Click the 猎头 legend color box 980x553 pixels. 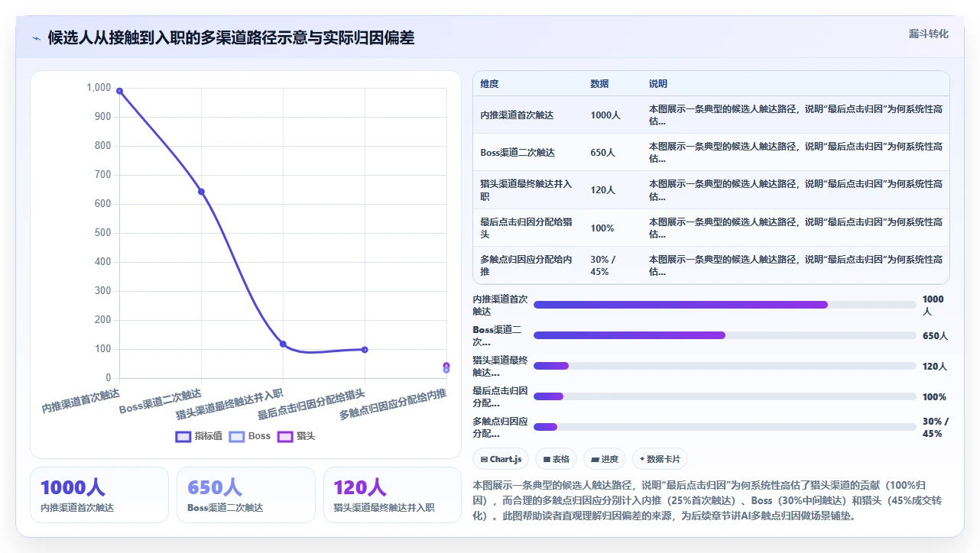(x=285, y=436)
